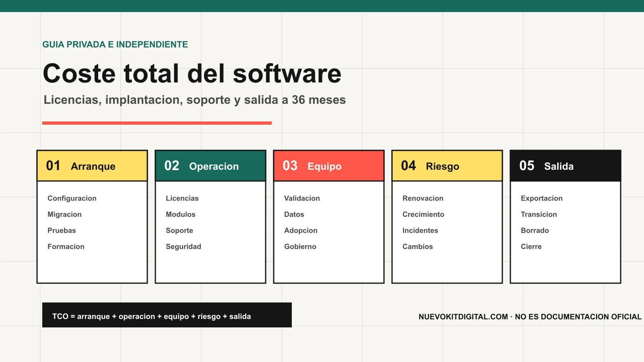The height and width of the screenshot is (362, 644).
Task: Click 'Soporte' in the Operacion card
Action: tap(180, 230)
